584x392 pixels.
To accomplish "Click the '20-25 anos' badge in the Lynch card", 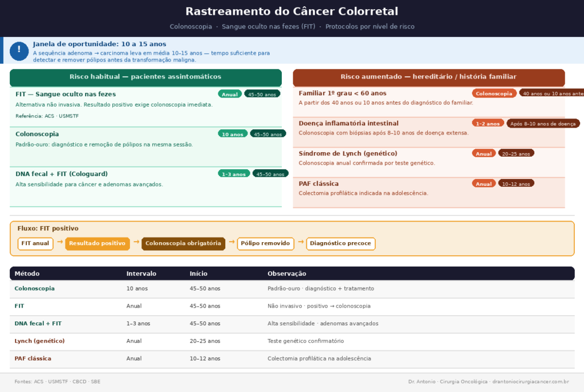I will (x=516, y=154).
